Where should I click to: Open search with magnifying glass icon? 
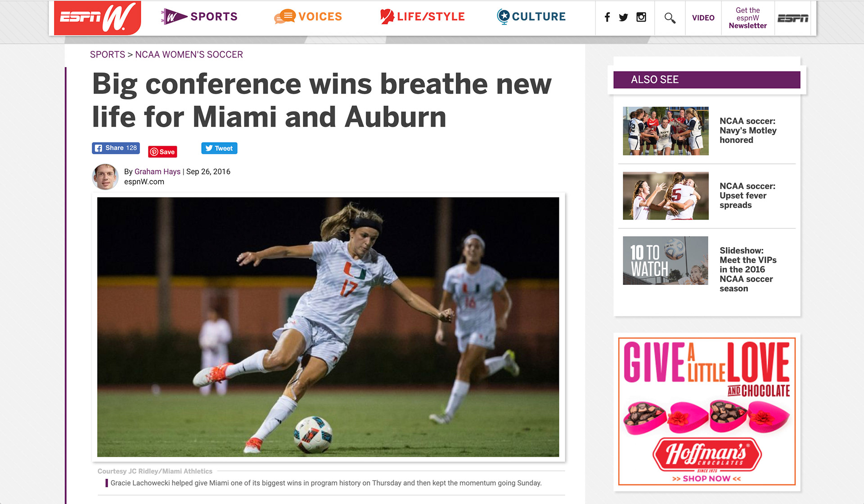pyautogui.click(x=670, y=18)
